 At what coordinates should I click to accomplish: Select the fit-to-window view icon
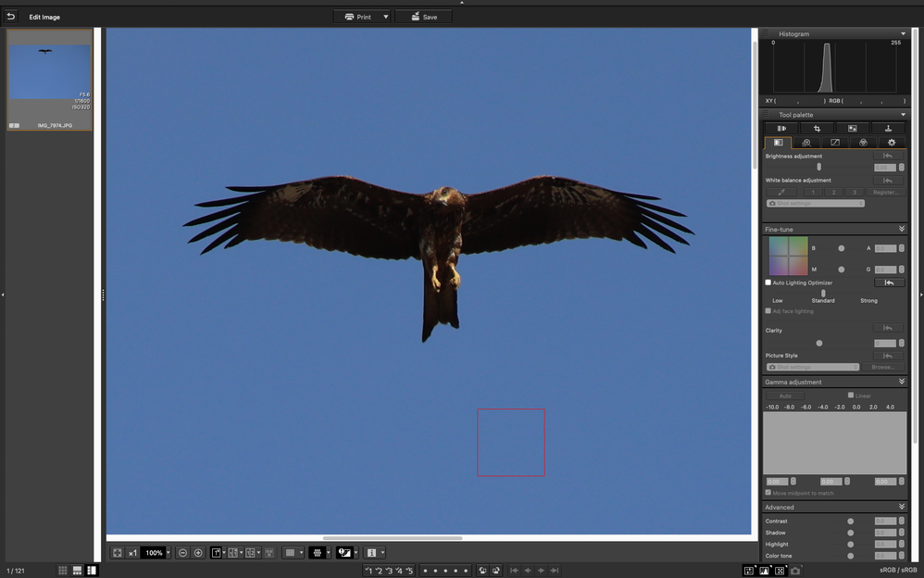coord(118,553)
